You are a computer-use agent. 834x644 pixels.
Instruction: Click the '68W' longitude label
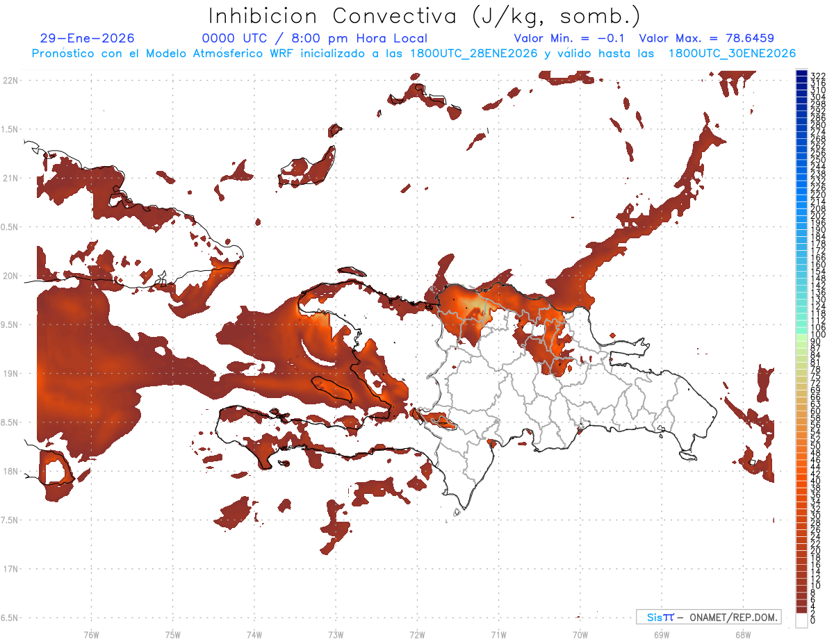(742, 634)
